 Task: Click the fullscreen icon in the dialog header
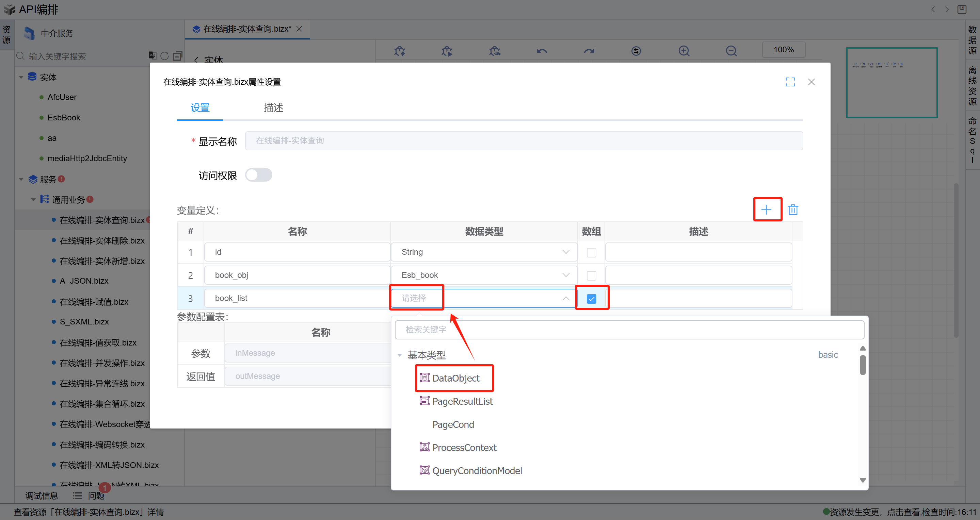point(790,82)
